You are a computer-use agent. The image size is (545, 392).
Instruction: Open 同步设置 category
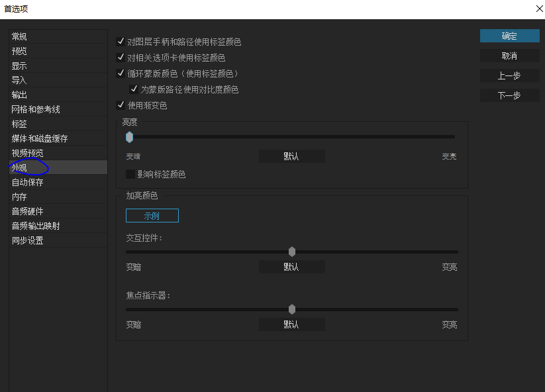[x=58, y=240]
